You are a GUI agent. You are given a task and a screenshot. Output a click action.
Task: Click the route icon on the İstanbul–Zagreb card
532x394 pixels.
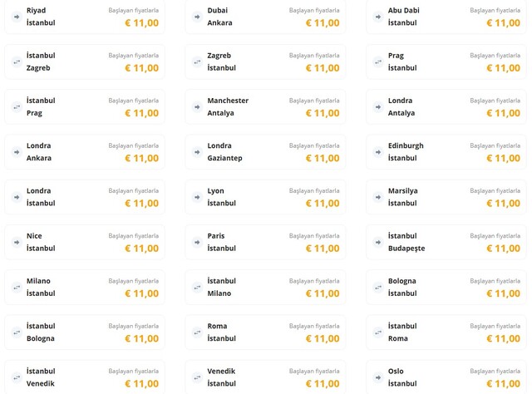17,62
